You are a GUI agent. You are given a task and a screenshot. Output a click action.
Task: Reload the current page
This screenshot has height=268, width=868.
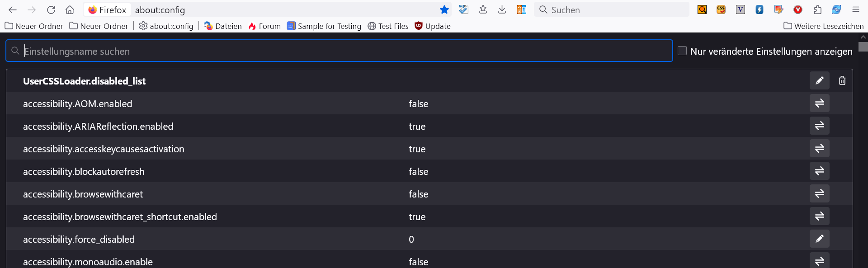click(x=51, y=10)
